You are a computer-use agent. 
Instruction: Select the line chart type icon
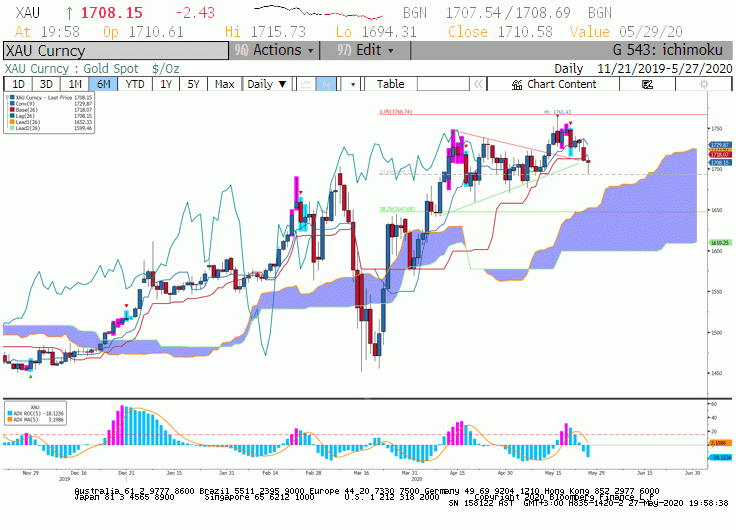[x=306, y=84]
